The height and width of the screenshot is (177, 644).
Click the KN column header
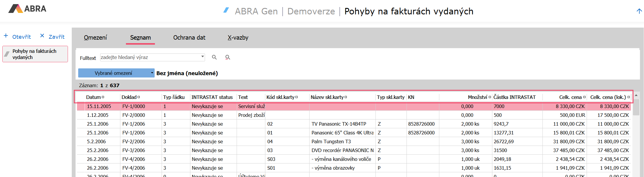(x=411, y=97)
